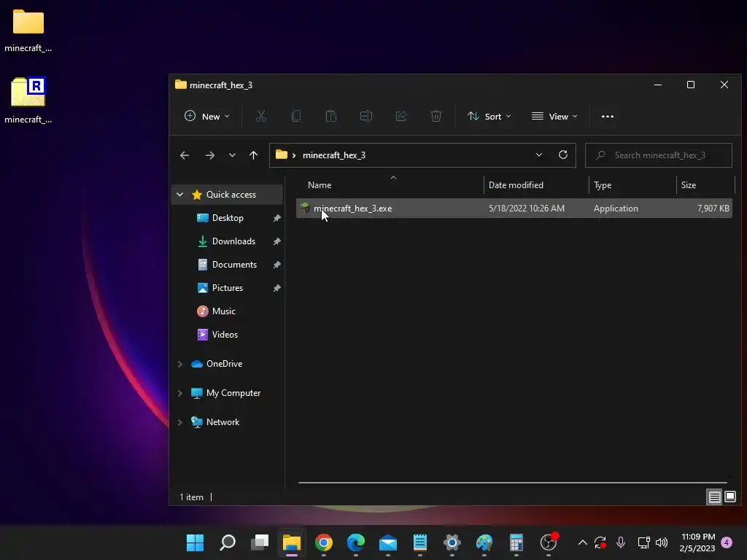
Task: Switch to large thumbnails view icon
Action: [x=729, y=497]
